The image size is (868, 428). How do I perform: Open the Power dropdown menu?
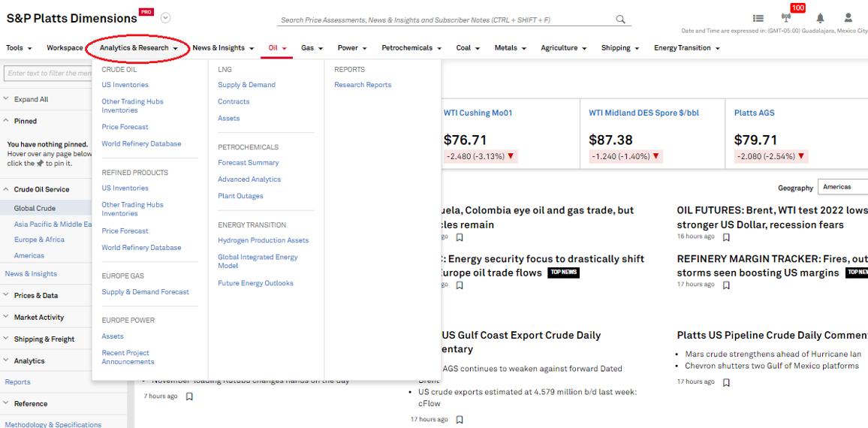[x=352, y=47]
